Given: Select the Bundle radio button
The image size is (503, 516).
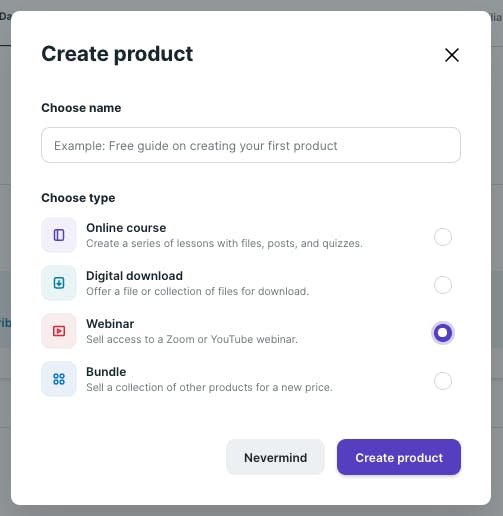Looking at the screenshot, I should (x=443, y=381).
